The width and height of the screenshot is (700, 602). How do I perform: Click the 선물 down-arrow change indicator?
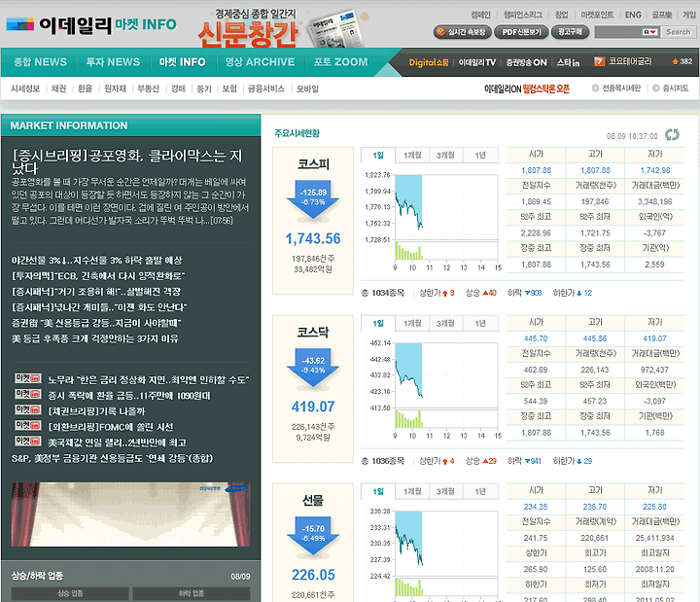[x=313, y=536]
